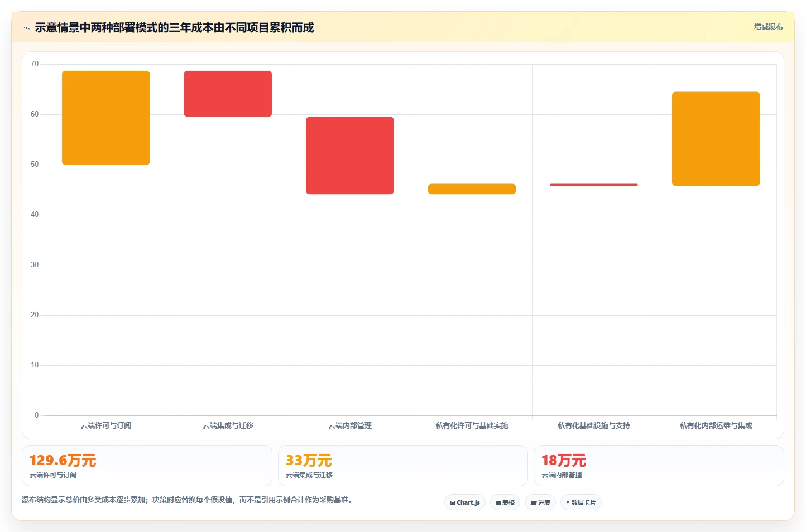Click the red 云端集成与迁移 bar
The width and height of the screenshot is (806, 532).
[x=228, y=94]
